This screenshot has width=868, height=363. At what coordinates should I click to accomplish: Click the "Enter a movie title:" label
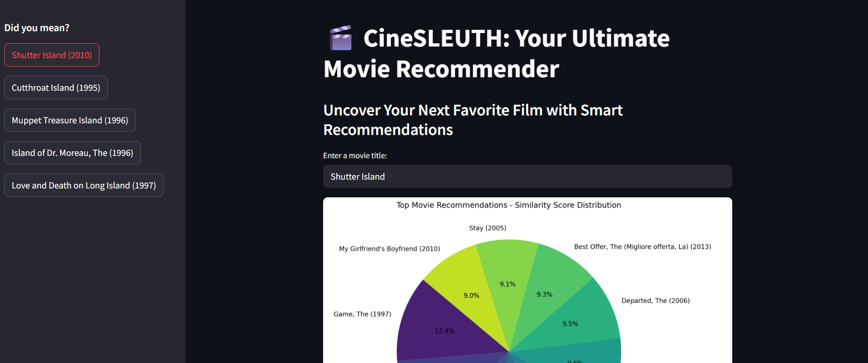point(356,155)
